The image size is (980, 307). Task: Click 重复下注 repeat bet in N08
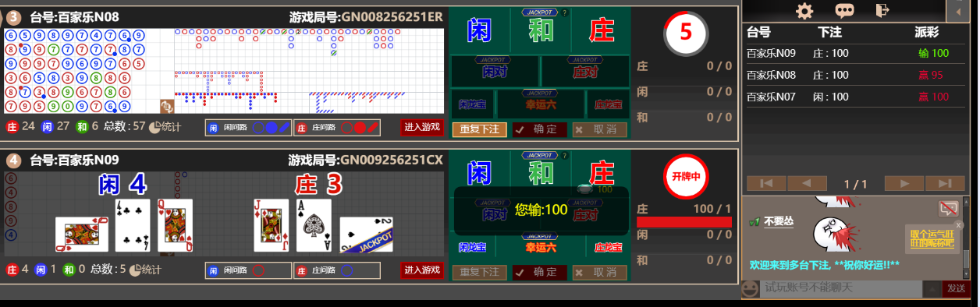[480, 129]
